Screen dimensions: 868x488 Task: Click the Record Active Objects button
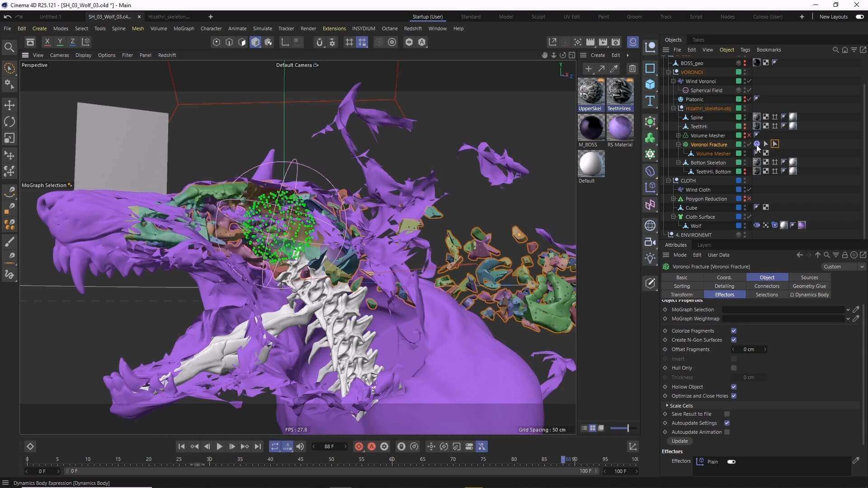tap(359, 446)
